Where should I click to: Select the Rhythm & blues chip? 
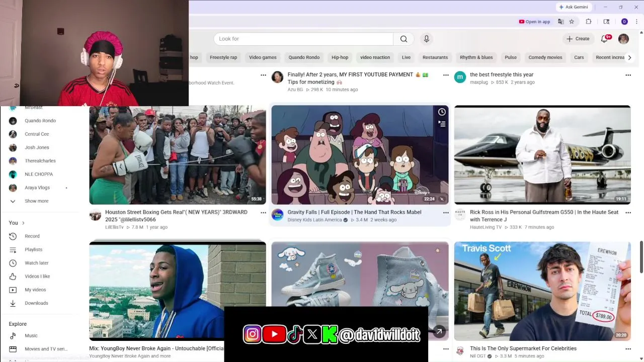[476, 57]
